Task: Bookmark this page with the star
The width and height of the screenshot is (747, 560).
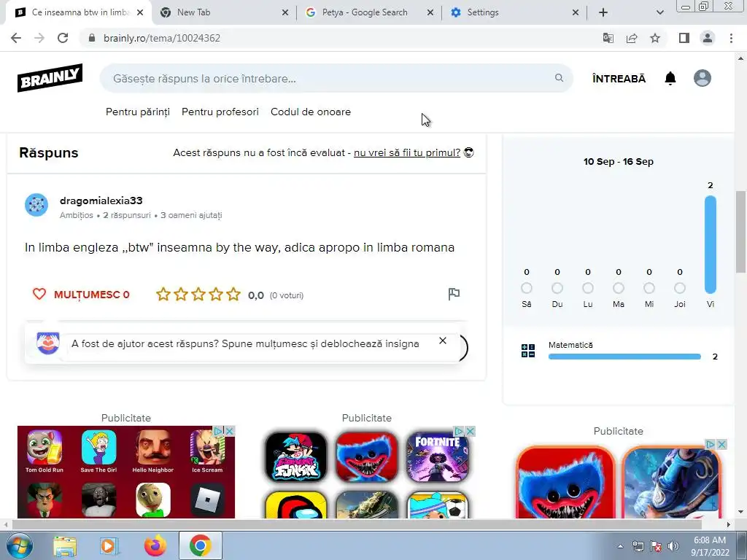Action: pyautogui.click(x=655, y=38)
